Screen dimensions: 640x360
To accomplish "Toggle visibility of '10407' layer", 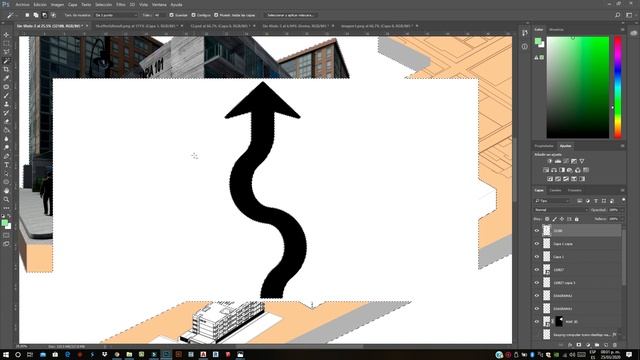I will 537,270.
